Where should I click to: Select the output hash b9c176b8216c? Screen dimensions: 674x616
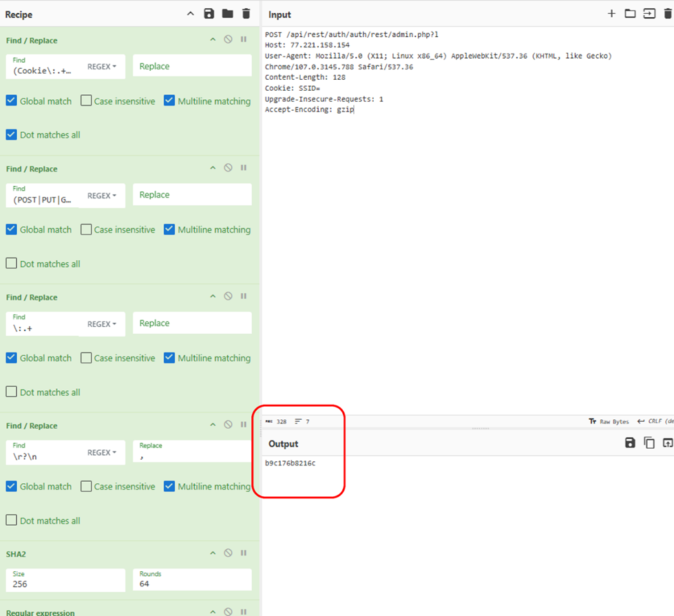click(x=290, y=463)
